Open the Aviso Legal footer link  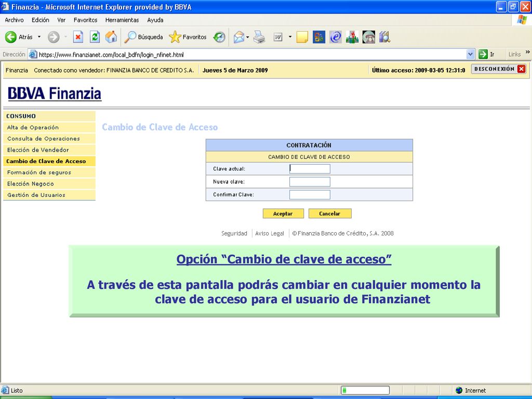coord(270,233)
